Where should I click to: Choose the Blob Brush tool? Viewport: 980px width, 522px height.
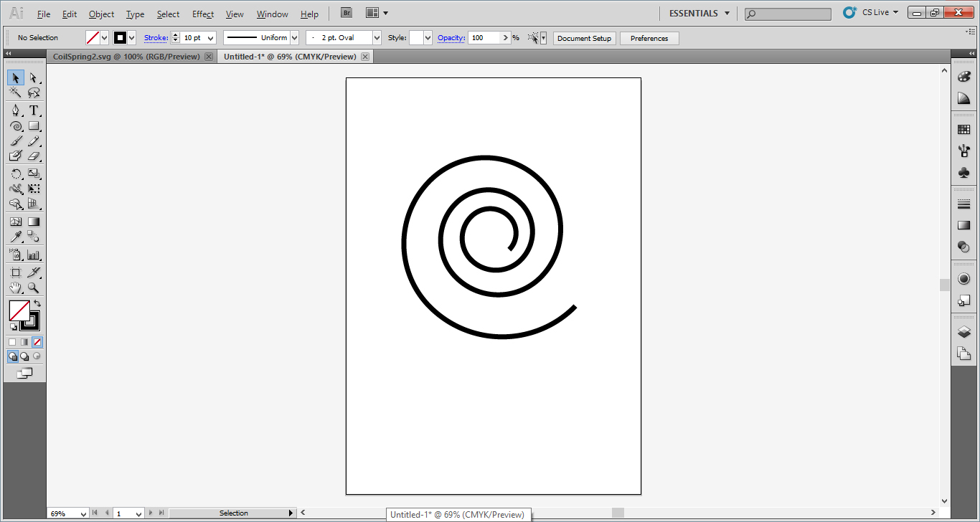point(16,156)
